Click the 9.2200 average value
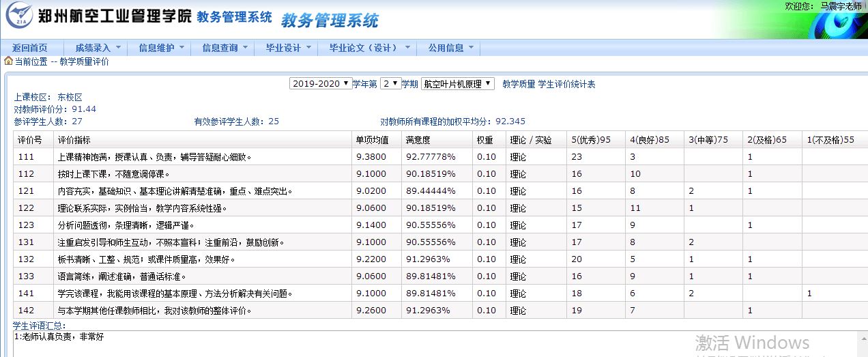This screenshot has width=868, height=357. click(x=371, y=259)
